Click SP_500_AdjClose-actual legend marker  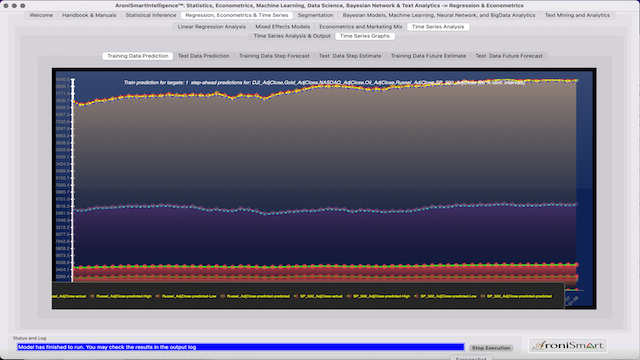pos(296,296)
